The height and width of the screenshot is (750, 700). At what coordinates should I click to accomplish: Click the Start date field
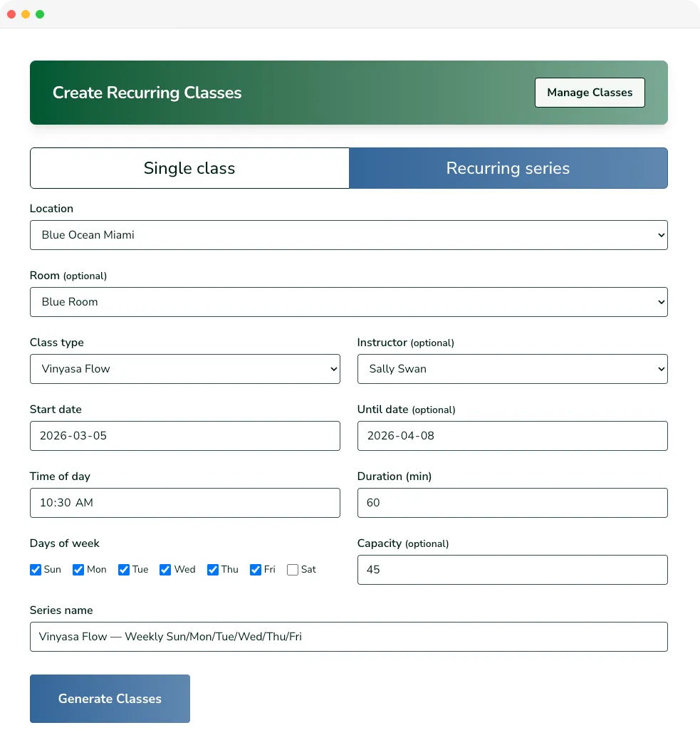tap(184, 435)
